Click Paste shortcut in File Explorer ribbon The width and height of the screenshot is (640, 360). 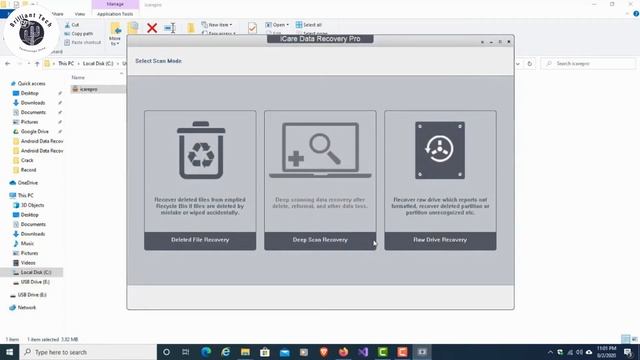(82, 42)
